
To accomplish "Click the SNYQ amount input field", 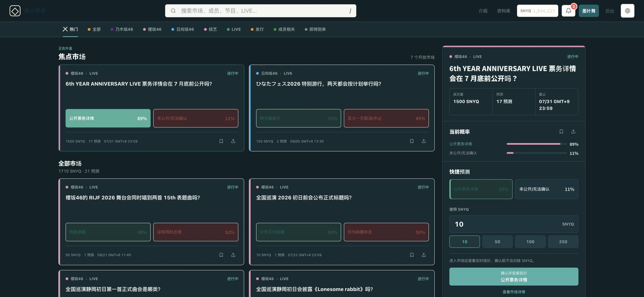I will (514, 224).
